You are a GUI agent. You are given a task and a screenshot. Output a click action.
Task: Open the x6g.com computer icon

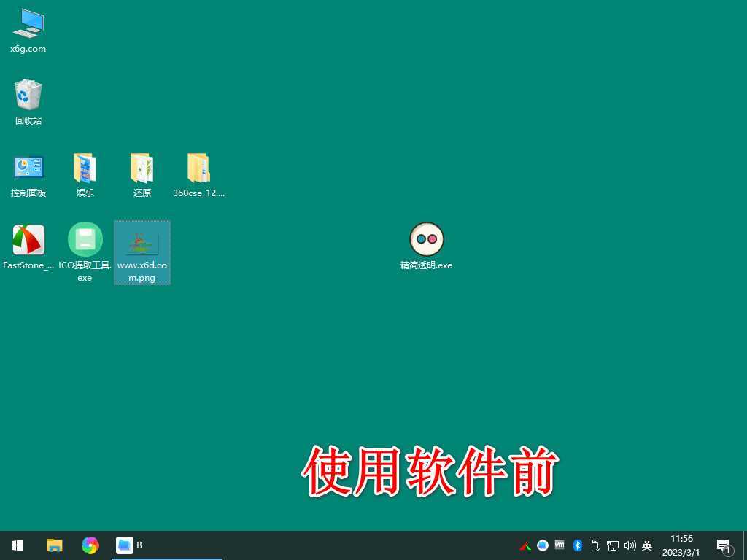click(28, 23)
